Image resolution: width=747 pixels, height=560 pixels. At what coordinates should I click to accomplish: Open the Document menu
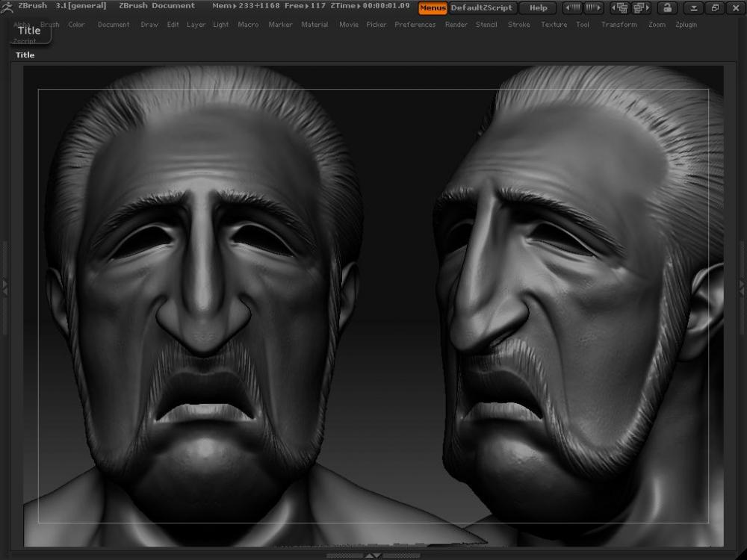(114, 25)
